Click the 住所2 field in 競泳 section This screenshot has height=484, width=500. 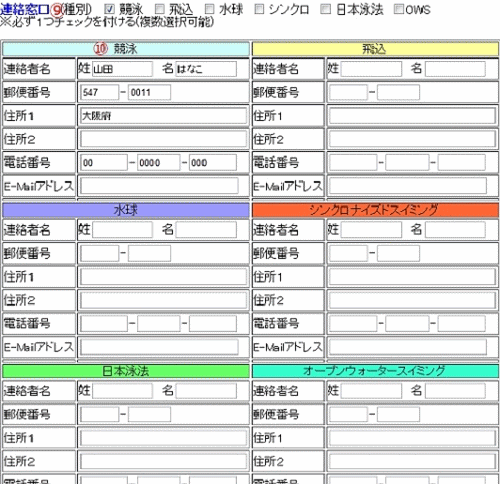(x=163, y=139)
